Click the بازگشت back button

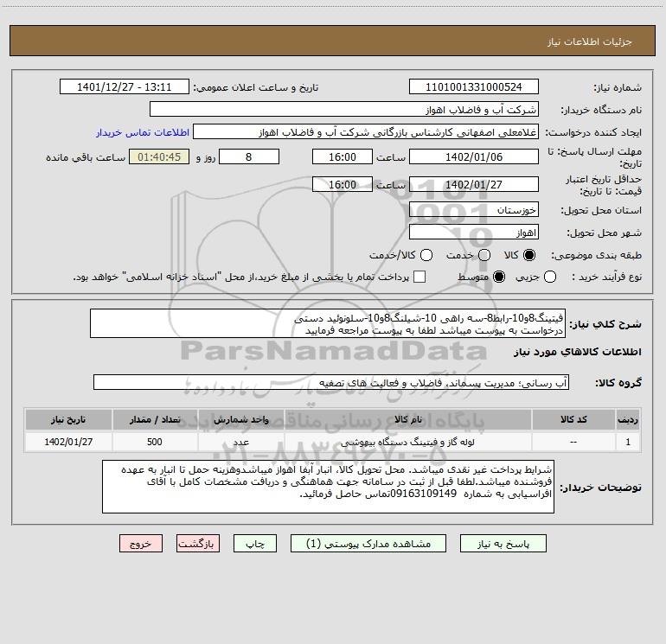[x=198, y=544]
